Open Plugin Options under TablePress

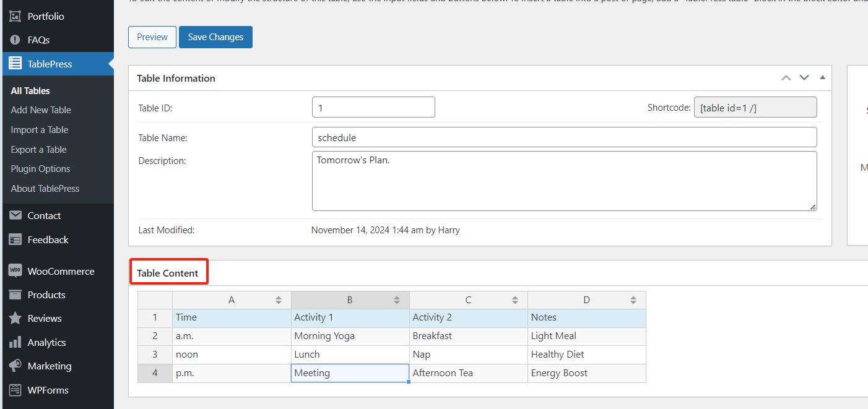[x=40, y=168]
